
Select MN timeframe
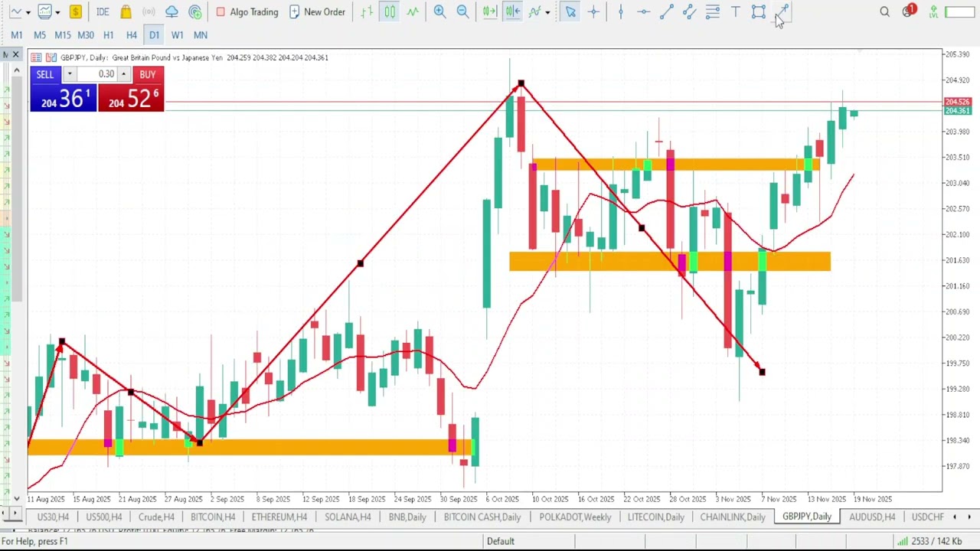[201, 34]
